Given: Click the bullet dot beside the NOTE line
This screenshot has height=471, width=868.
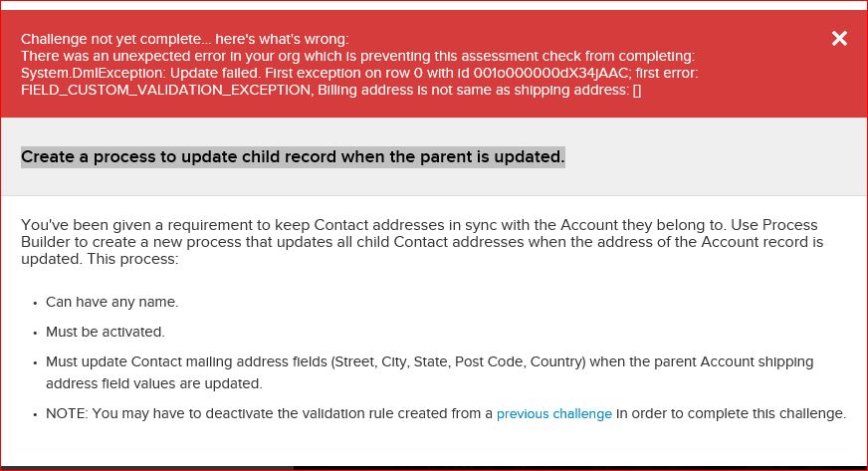Looking at the screenshot, I should 34,414.
